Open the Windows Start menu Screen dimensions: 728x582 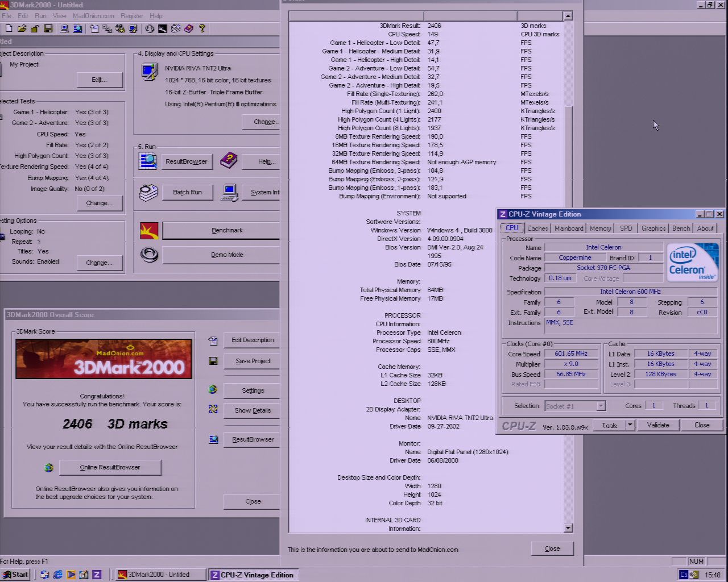[15, 575]
